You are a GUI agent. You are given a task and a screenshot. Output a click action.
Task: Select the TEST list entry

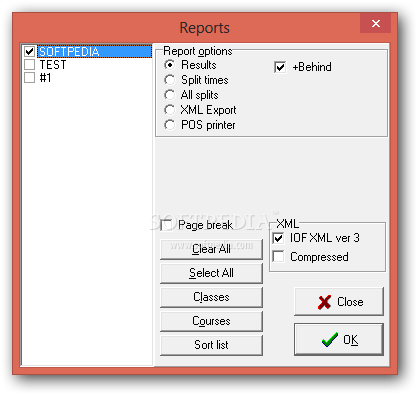point(53,64)
